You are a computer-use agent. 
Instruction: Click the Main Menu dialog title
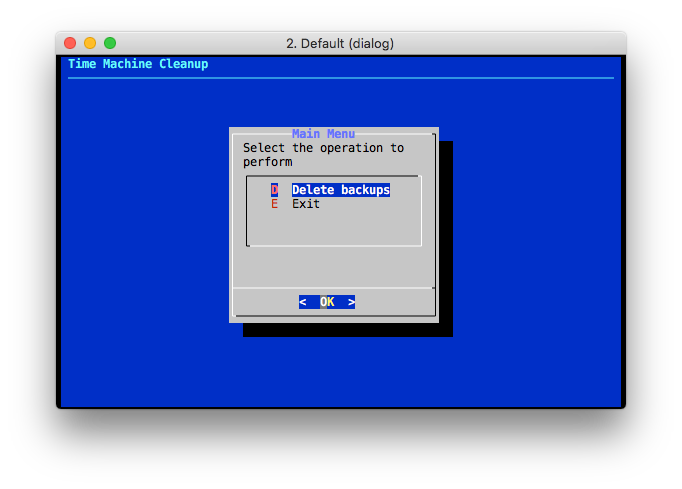[x=323, y=134]
